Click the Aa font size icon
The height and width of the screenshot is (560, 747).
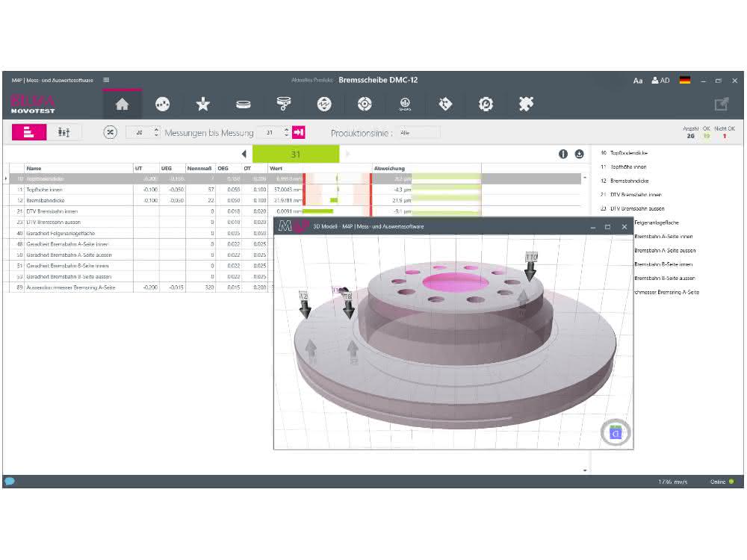(638, 81)
